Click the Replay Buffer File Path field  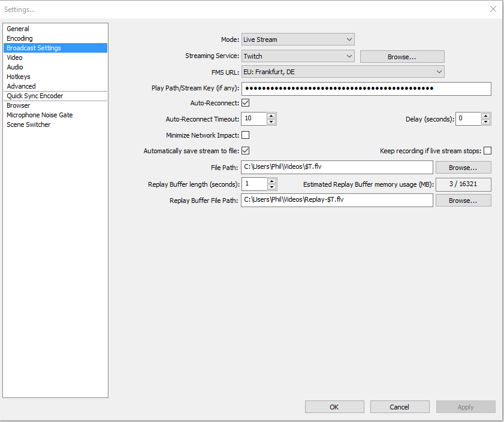[337, 200]
